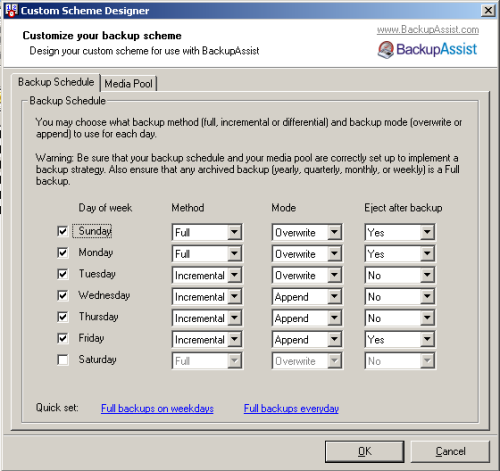Open Thursday's Mode dropdown
The height and width of the screenshot is (471, 500).
tap(307, 318)
